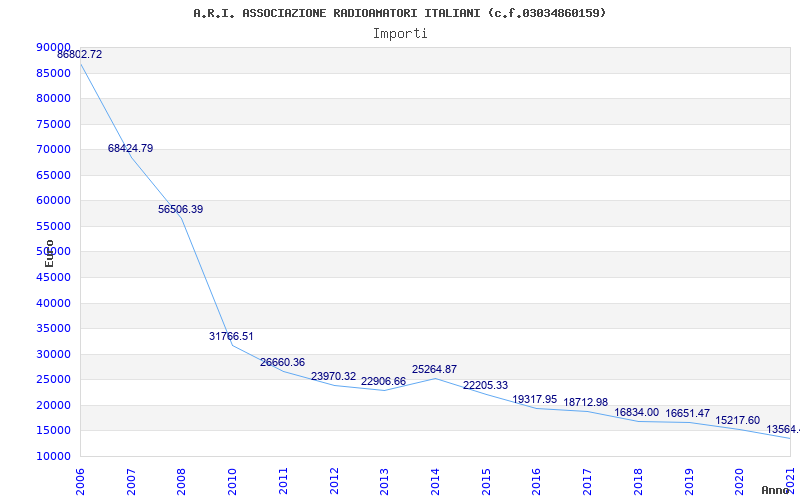Screen dimensions: 800x500
Task: Click the 15000 y-axis tick label
Action: click(x=53, y=431)
